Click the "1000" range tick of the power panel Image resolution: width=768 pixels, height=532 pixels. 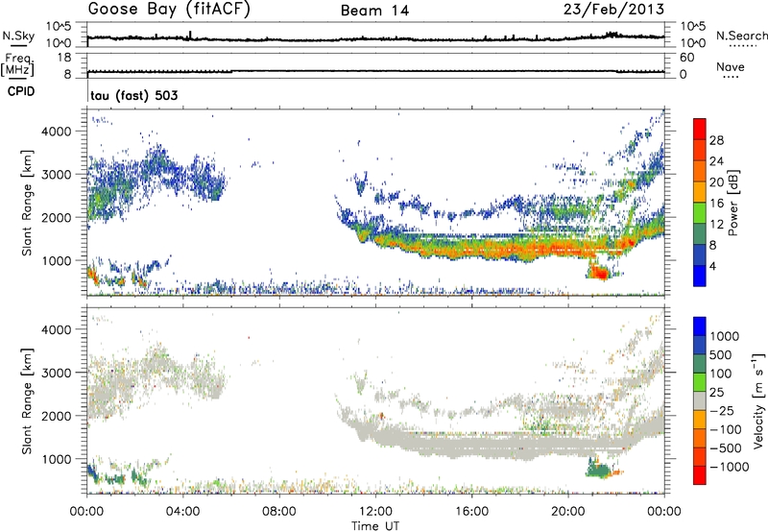(59, 260)
